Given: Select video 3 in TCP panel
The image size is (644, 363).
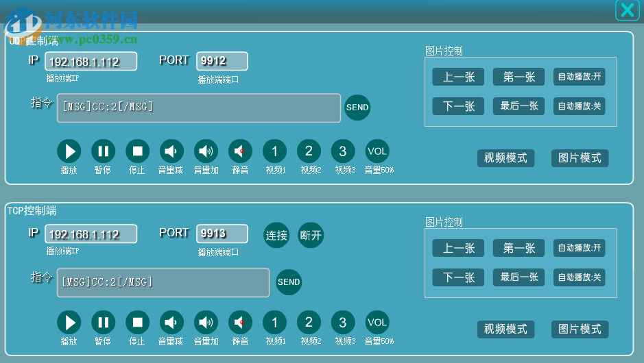Looking at the screenshot, I should (343, 323).
